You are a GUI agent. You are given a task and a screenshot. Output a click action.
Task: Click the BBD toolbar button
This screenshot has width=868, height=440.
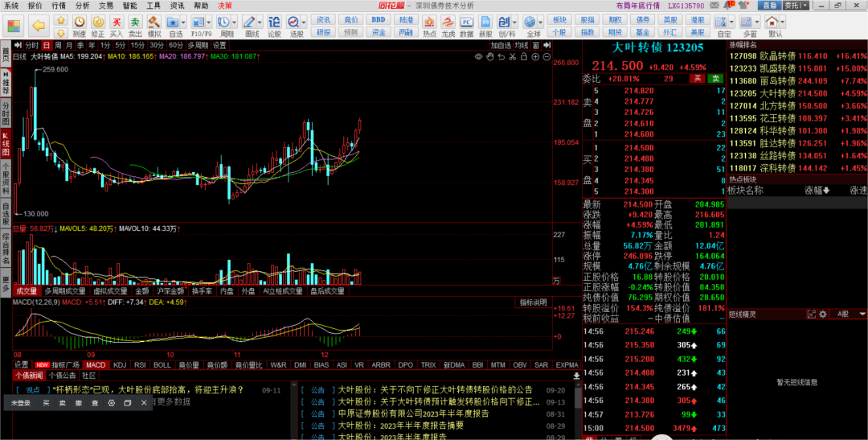pyautogui.click(x=378, y=20)
